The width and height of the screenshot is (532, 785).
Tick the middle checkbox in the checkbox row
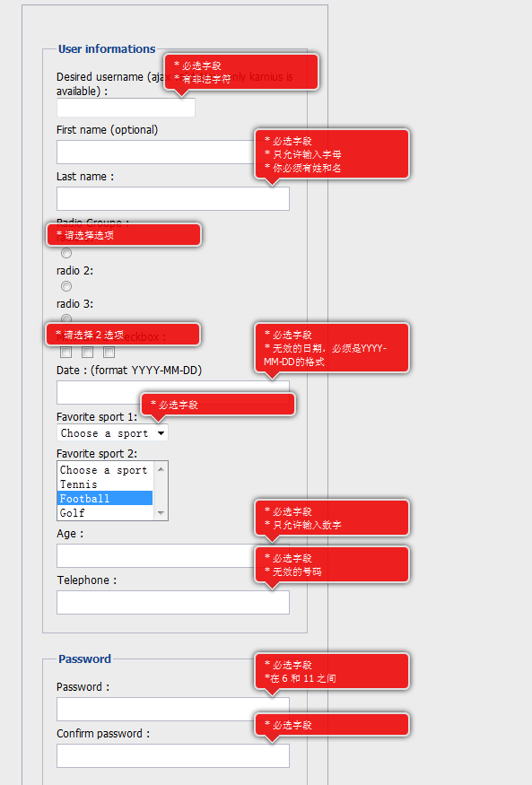click(x=87, y=352)
